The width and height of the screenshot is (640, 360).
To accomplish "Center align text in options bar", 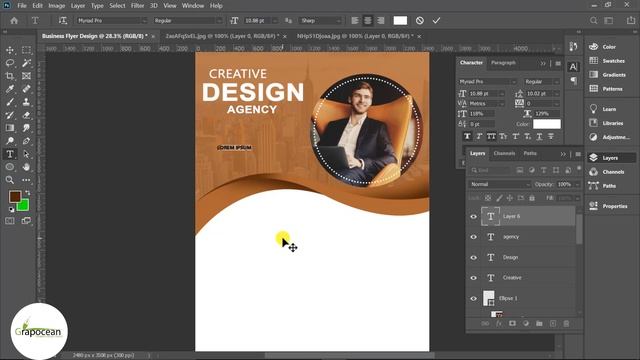I will 368,20.
